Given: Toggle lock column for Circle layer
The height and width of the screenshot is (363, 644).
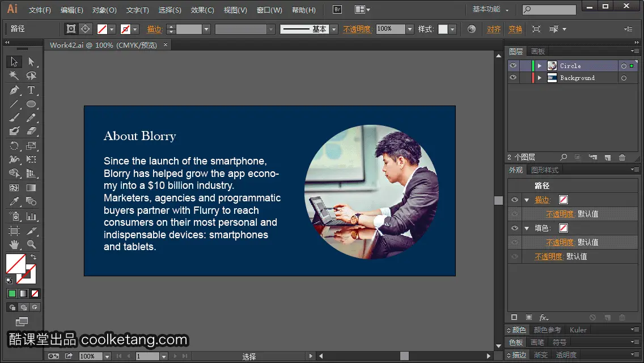Looking at the screenshot, I should pyautogui.click(x=524, y=66).
